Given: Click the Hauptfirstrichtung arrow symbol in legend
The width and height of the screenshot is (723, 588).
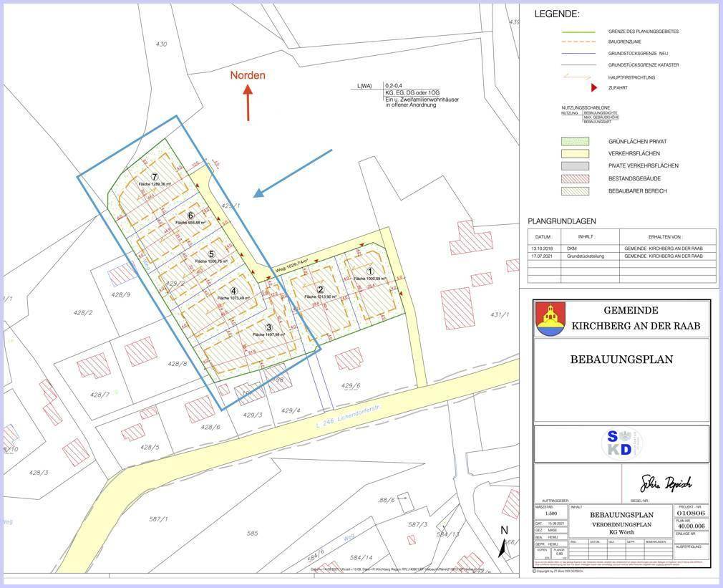Looking at the screenshot, I should coord(576,77).
